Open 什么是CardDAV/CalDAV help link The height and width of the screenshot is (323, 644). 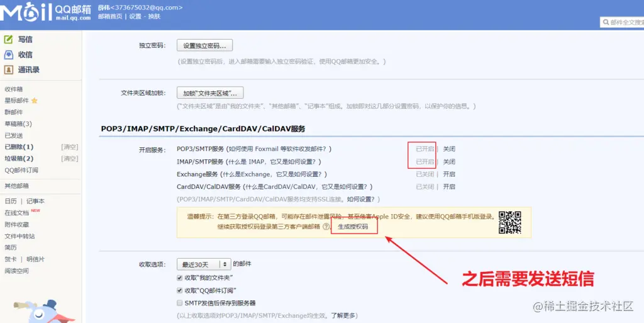point(307,186)
